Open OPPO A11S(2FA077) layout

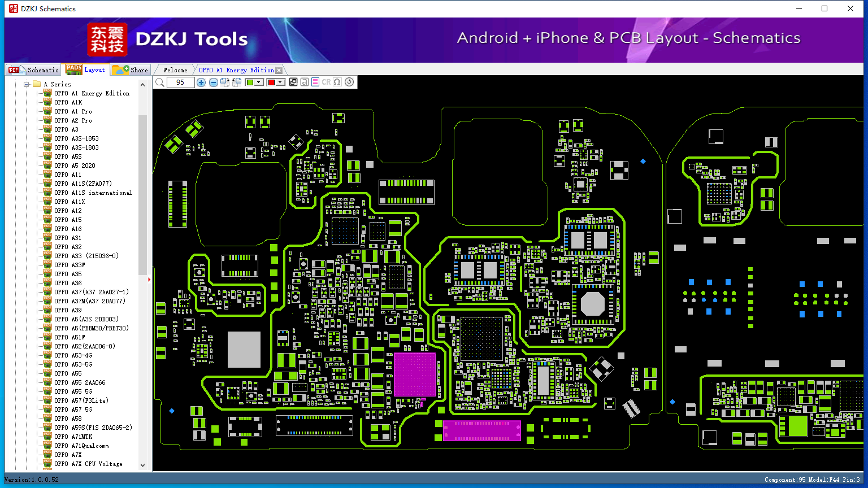click(83, 184)
